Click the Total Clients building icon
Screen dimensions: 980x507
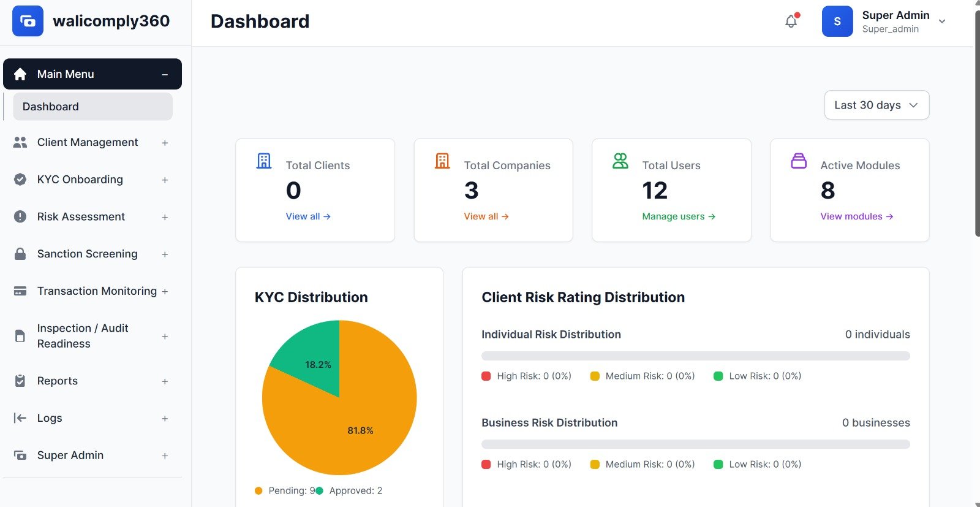pyautogui.click(x=264, y=161)
